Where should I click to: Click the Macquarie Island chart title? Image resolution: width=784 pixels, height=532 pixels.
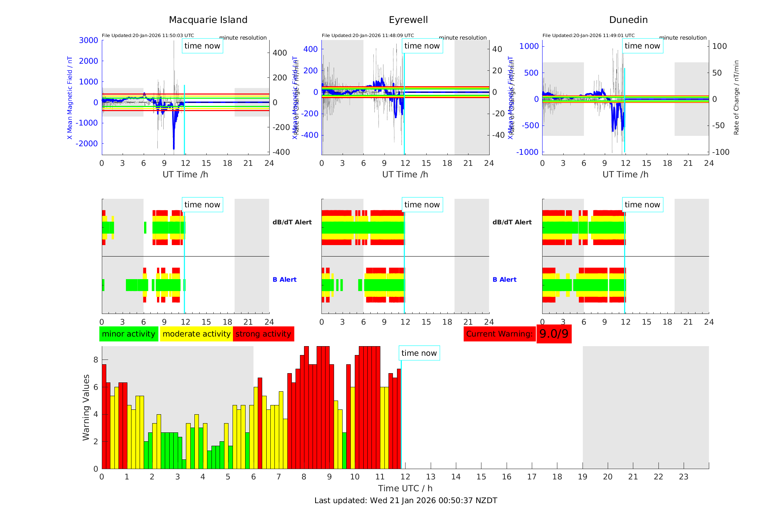(208, 20)
